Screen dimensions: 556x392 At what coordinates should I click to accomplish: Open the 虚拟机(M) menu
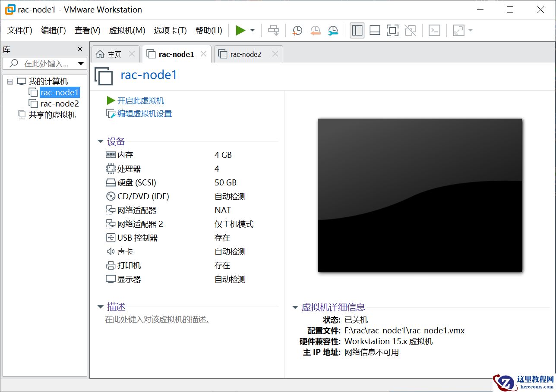(x=127, y=31)
